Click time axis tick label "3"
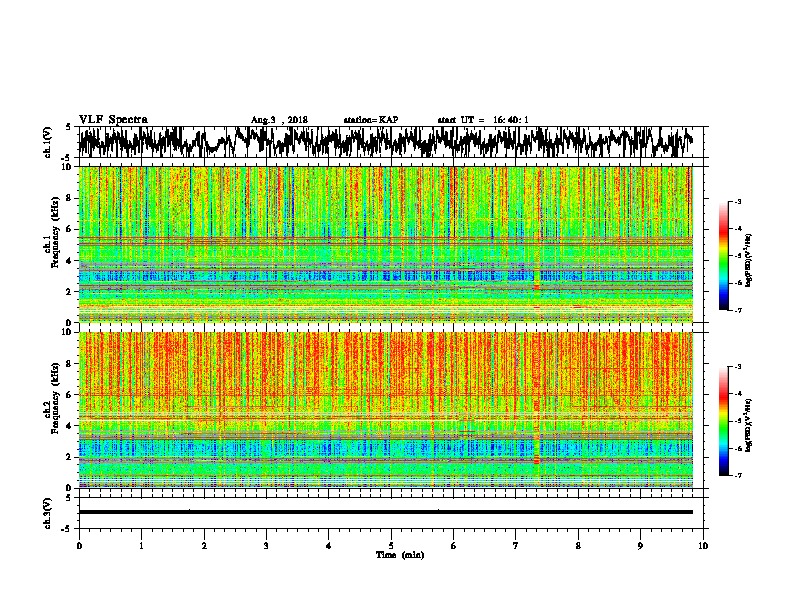This screenshot has width=792, height=612. tap(266, 546)
